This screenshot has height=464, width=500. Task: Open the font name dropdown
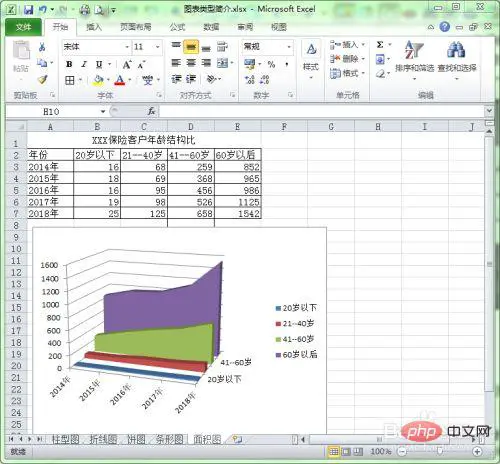click(x=127, y=47)
